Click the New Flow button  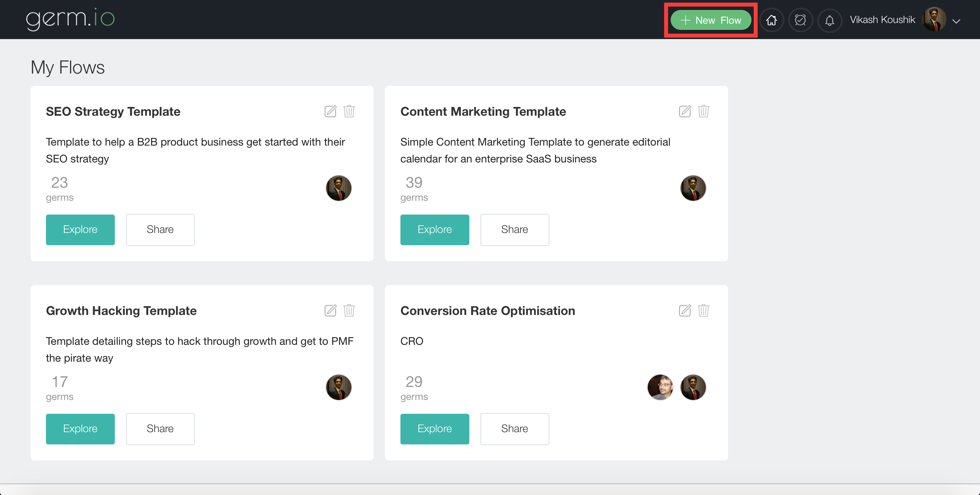point(711,20)
